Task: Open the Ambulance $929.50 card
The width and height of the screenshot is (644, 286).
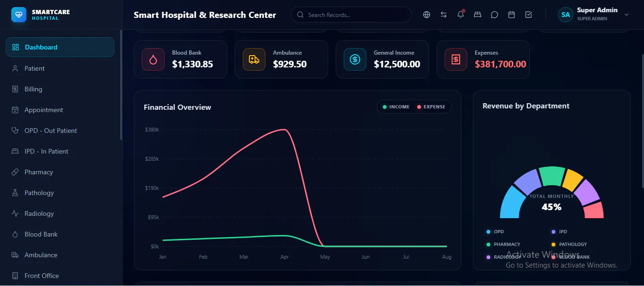Action: tap(281, 59)
